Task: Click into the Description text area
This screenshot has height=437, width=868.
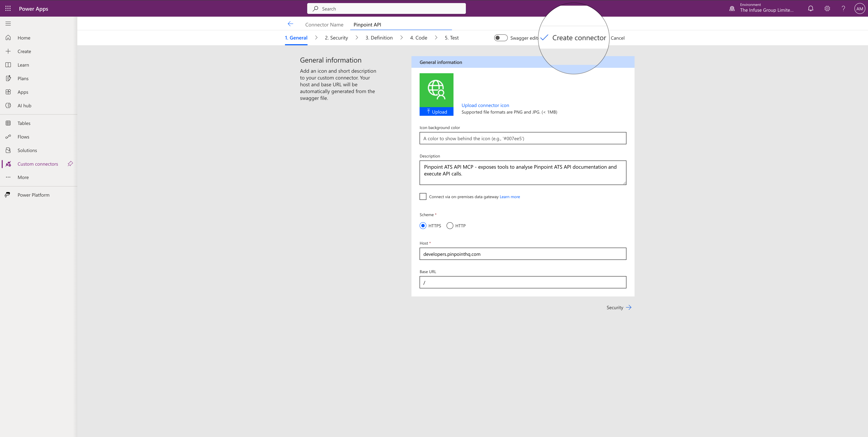Action: coord(523,173)
